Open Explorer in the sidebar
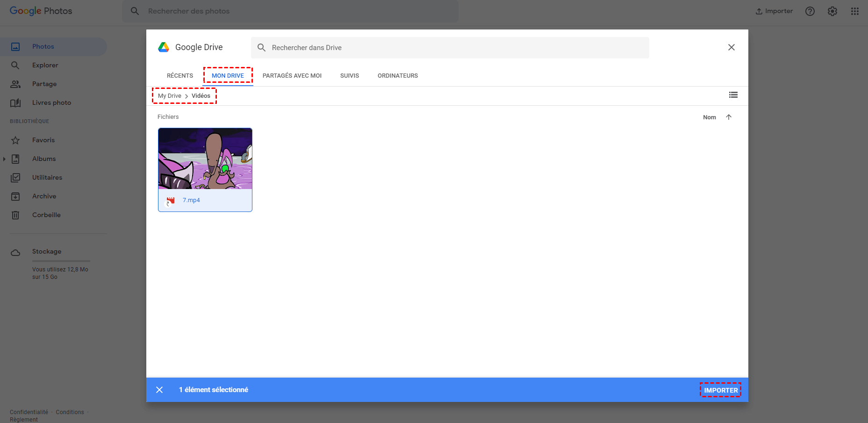The width and height of the screenshot is (868, 423). 45,66
